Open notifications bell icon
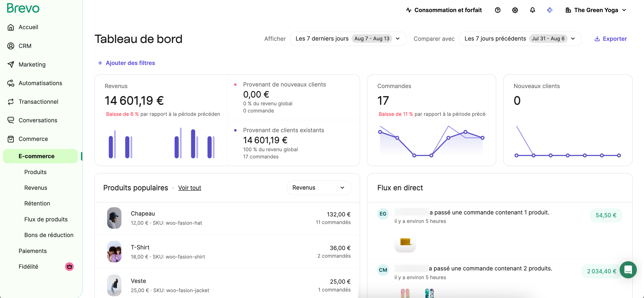This screenshot has width=644, height=298. [x=532, y=10]
